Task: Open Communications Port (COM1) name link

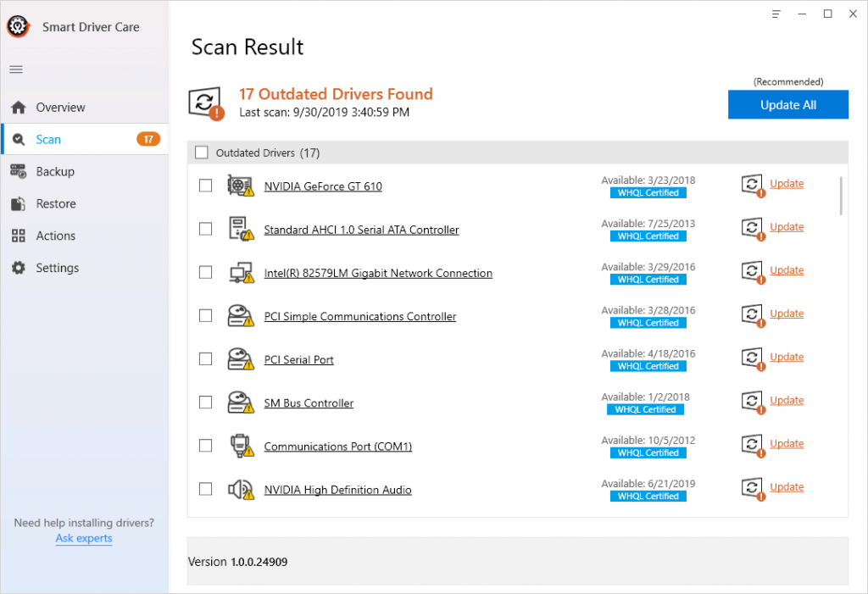Action: pos(337,447)
